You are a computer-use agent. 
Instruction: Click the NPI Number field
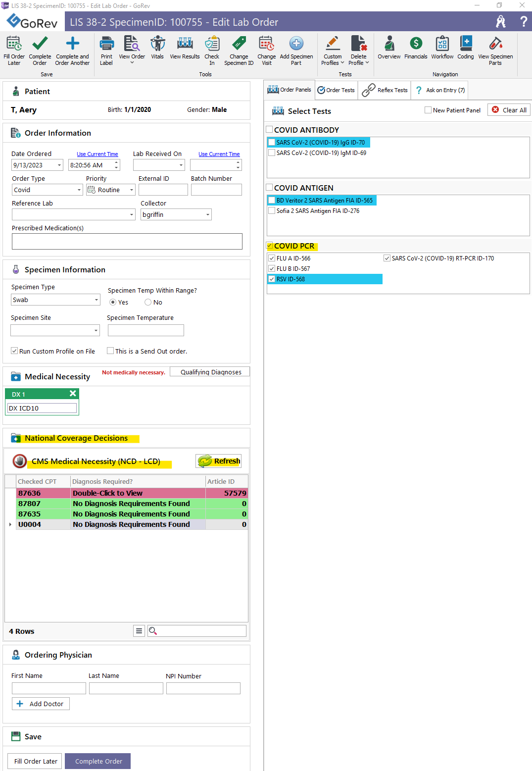tap(203, 688)
